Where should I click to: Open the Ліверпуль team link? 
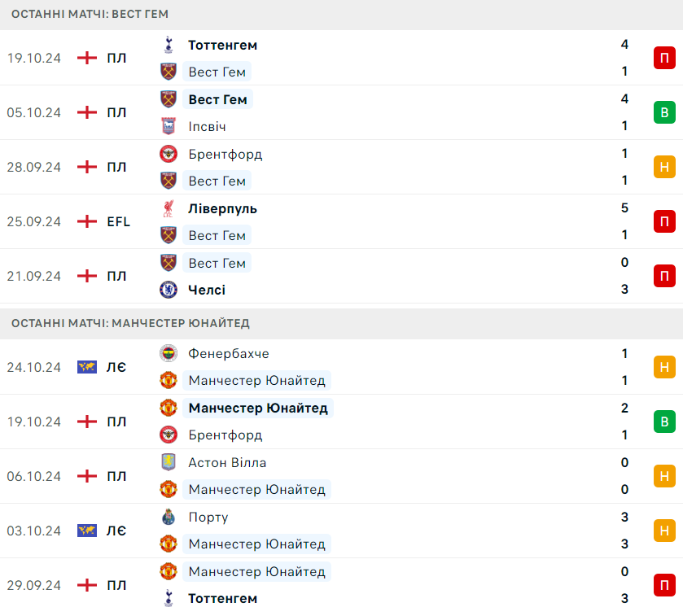(x=222, y=208)
